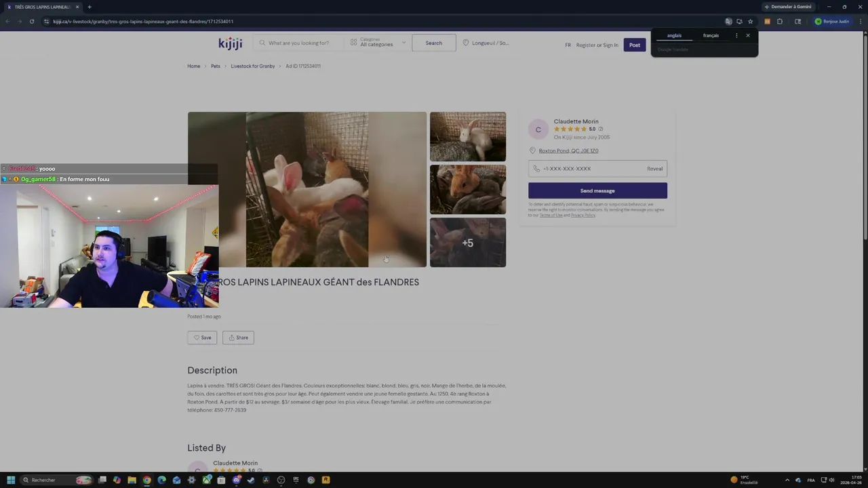Click the Search button
This screenshot has width=868, height=488.
tap(434, 43)
